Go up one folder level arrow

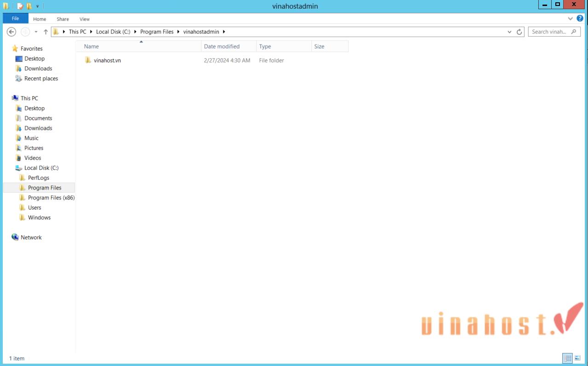click(x=46, y=32)
